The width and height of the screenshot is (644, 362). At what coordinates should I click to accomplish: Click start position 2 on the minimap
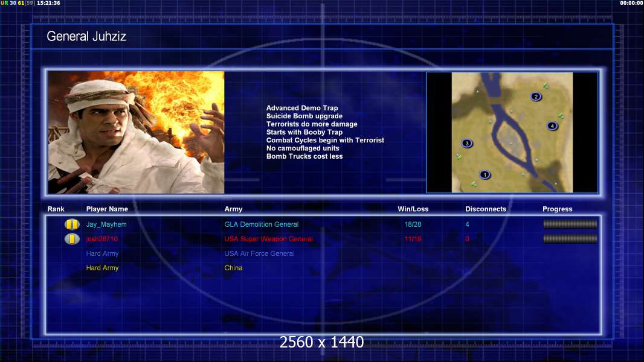(x=535, y=97)
